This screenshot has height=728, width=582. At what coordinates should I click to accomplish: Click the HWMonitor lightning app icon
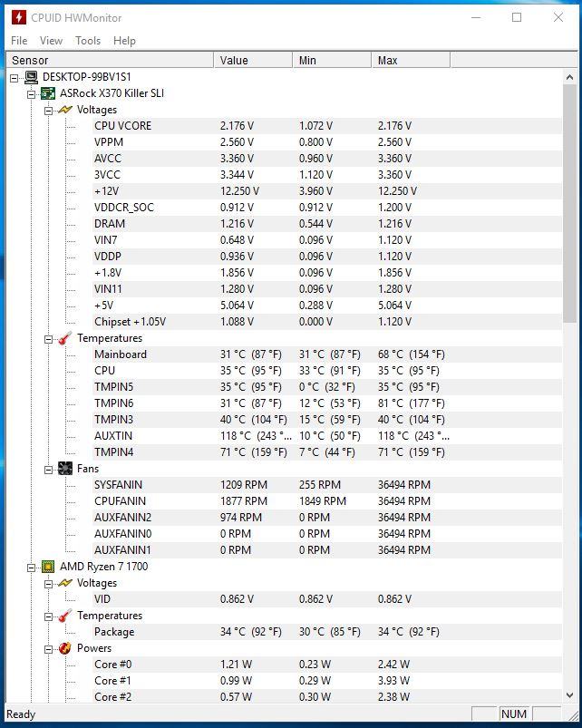(18, 17)
